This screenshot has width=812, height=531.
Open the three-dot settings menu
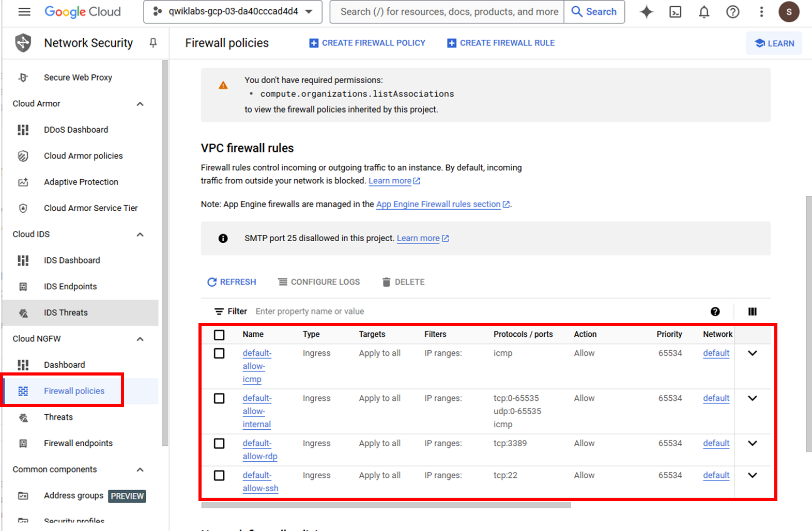(x=761, y=11)
